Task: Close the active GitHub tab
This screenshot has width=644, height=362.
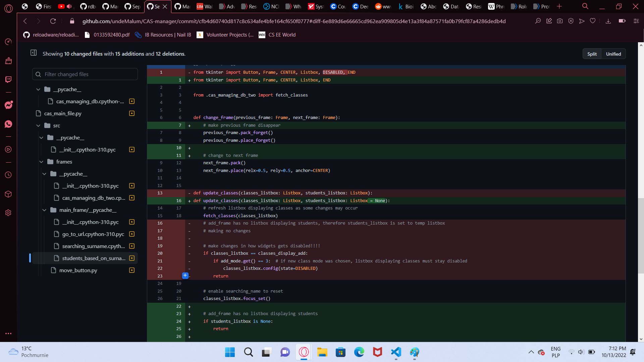Action: point(165,6)
